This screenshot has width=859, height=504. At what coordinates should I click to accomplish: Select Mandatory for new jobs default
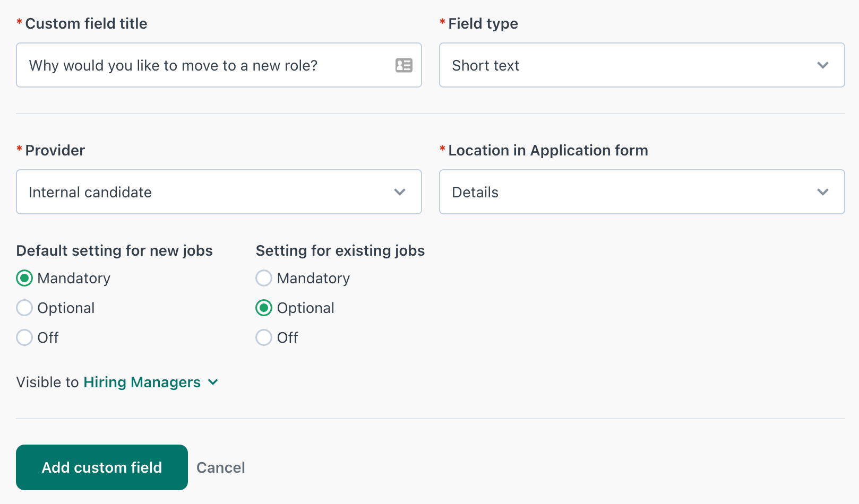point(24,278)
